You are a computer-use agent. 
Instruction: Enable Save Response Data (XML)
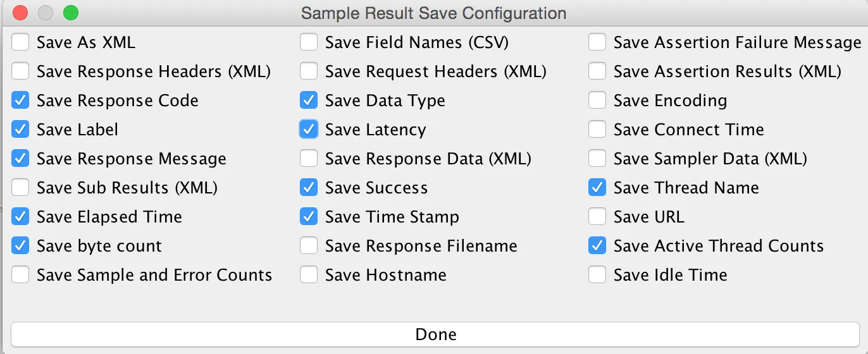pyautogui.click(x=309, y=159)
